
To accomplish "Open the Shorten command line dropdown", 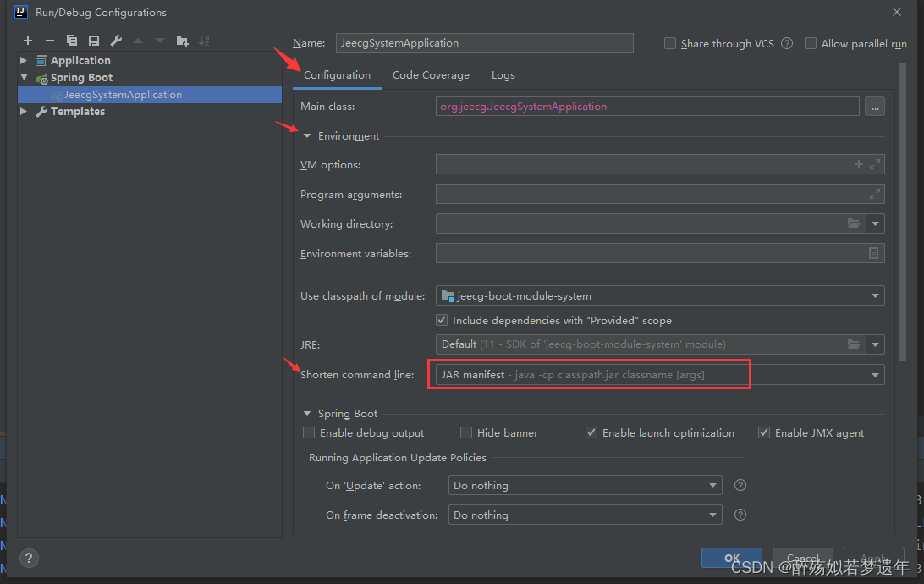I will 875,374.
